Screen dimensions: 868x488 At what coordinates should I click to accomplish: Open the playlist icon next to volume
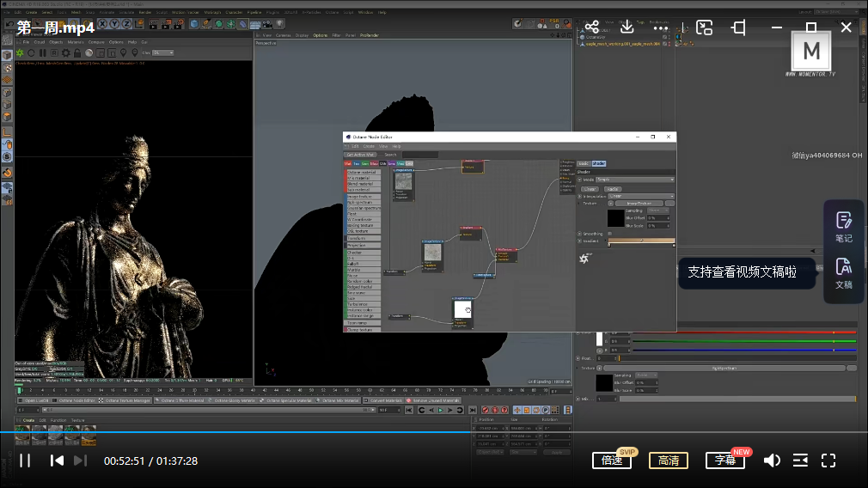click(800, 461)
